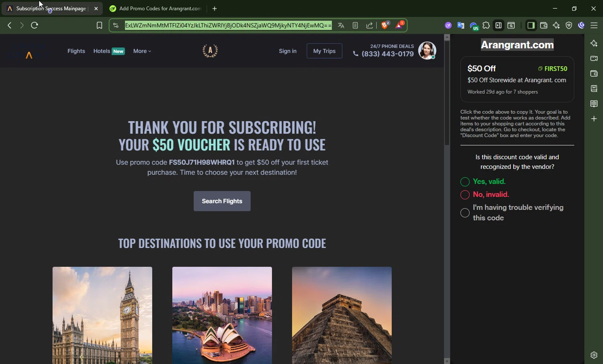This screenshot has width=603, height=364.
Task: Open Brave Talk camera icon in sidebar
Action: coord(594,58)
